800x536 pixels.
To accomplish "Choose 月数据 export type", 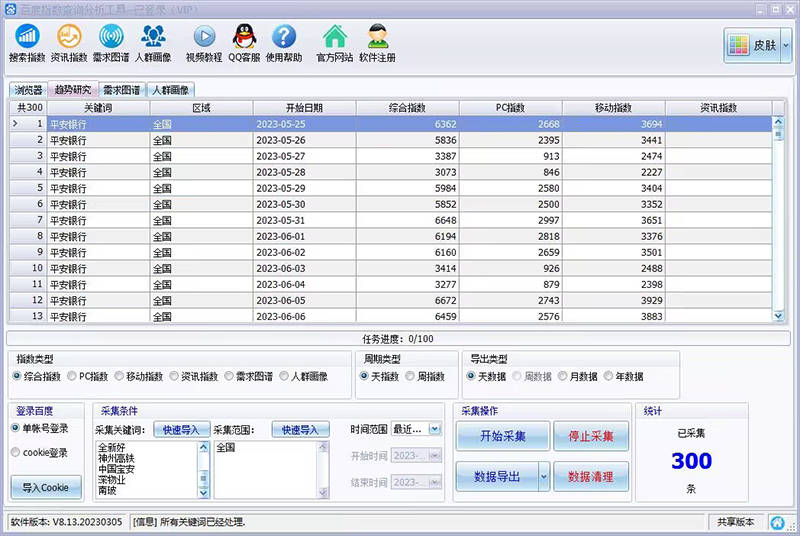I will tap(578, 376).
